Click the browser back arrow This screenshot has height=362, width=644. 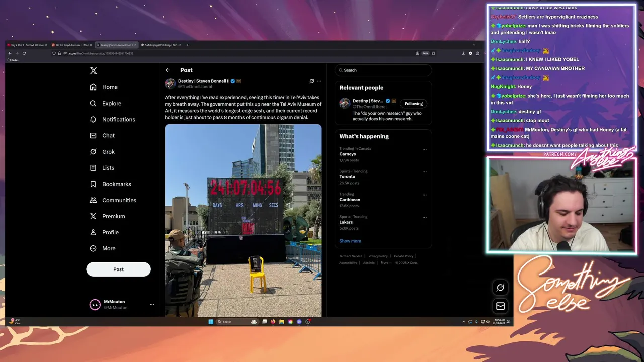pyautogui.click(x=10, y=53)
